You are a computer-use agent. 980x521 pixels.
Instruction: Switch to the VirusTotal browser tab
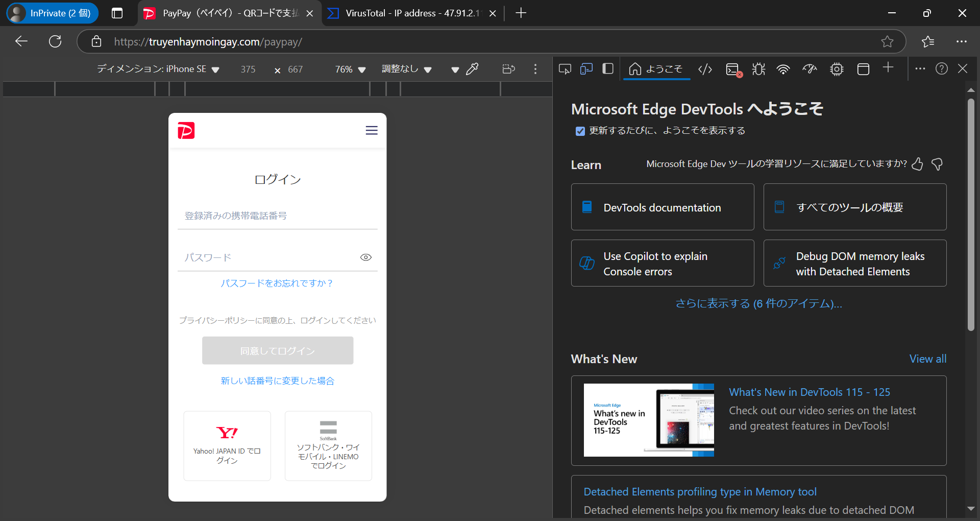411,13
